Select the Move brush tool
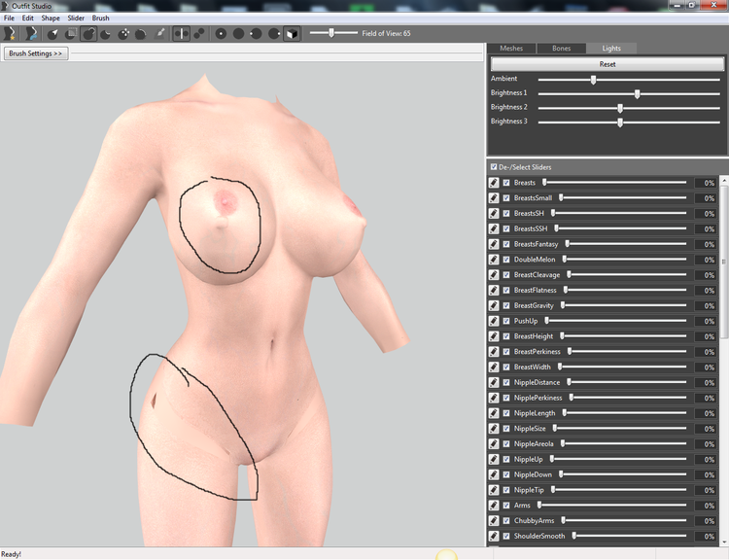Viewport: 729px width, 560px height. point(123,33)
